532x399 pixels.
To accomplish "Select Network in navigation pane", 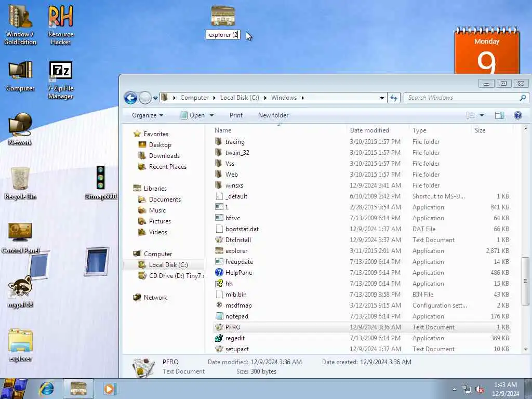I will (150, 298).
